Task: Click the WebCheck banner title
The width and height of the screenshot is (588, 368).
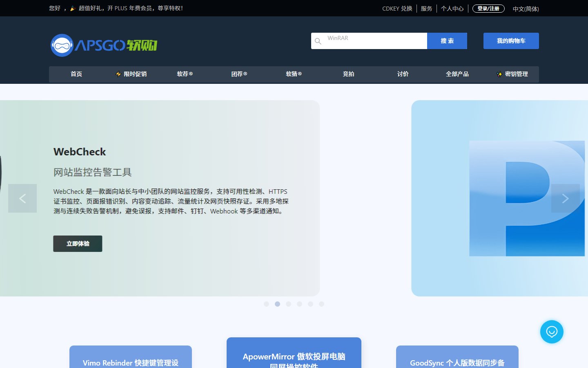Action: click(x=80, y=152)
